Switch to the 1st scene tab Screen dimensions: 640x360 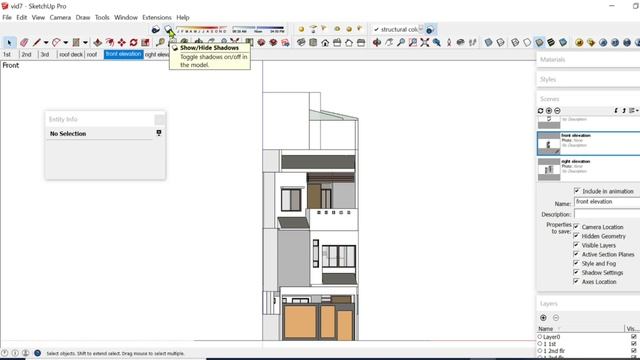[7, 54]
